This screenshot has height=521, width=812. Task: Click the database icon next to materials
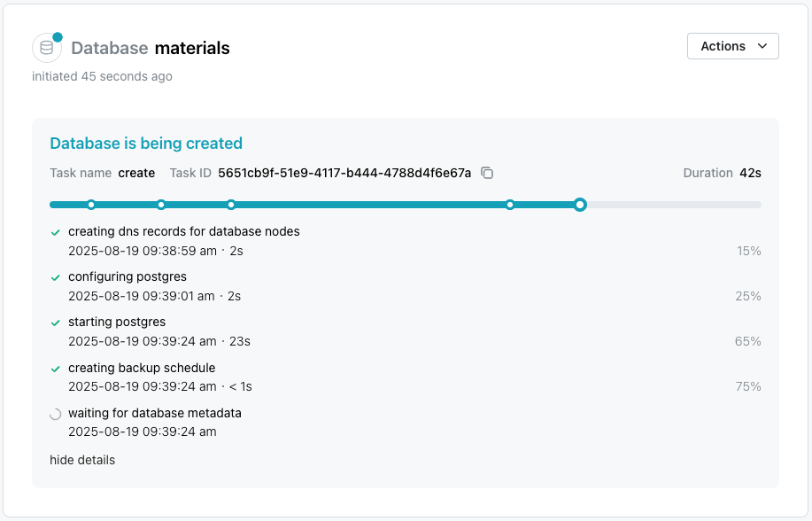tap(45, 48)
